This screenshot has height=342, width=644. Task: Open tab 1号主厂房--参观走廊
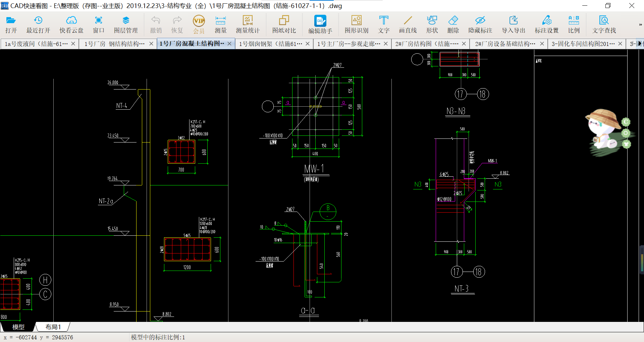pyautogui.click(x=349, y=44)
